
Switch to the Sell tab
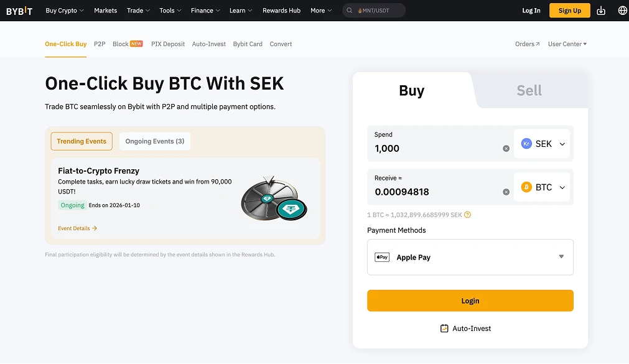click(x=528, y=90)
